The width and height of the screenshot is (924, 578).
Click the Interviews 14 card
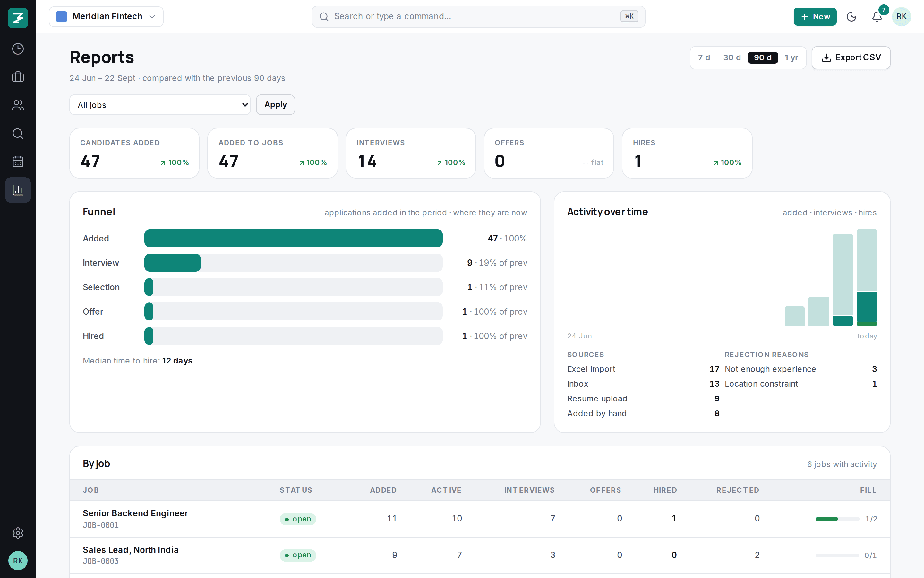click(411, 153)
